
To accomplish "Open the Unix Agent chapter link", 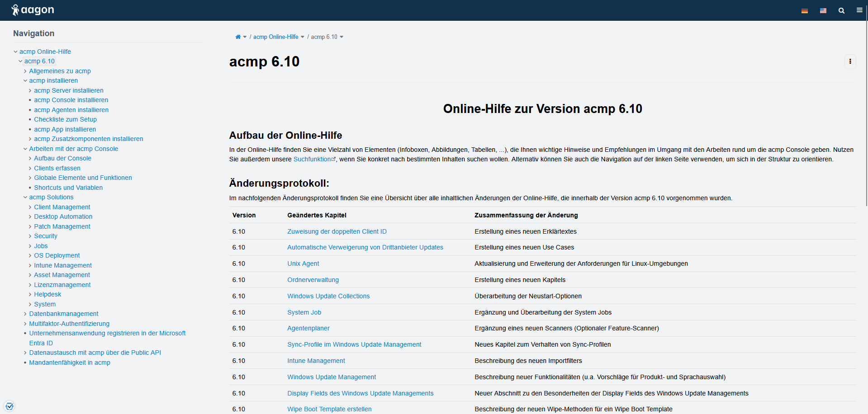I will point(303,263).
